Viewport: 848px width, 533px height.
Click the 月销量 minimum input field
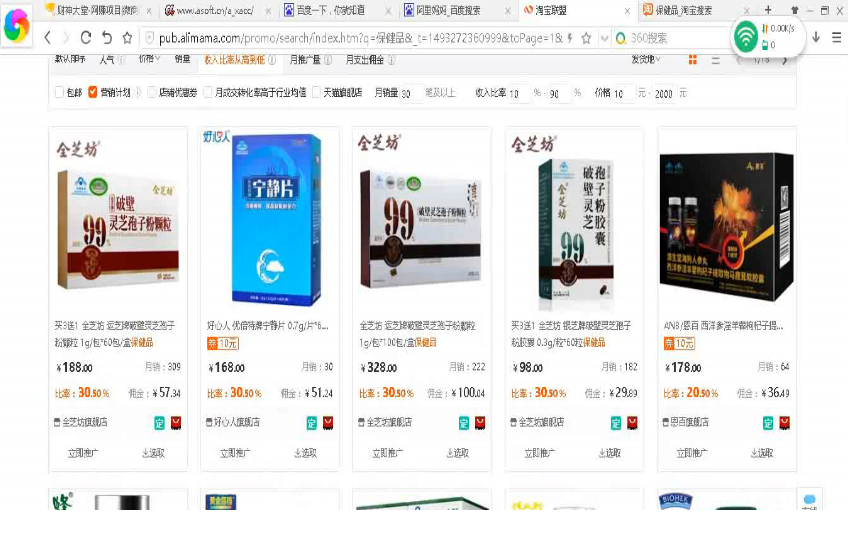(411, 93)
